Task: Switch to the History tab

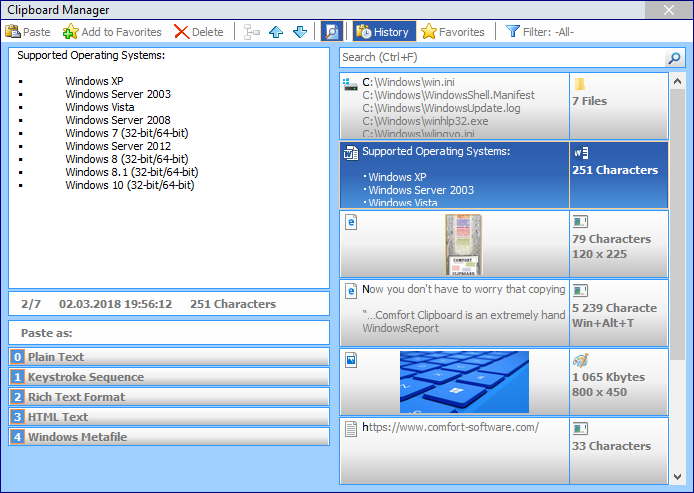Action: point(384,32)
